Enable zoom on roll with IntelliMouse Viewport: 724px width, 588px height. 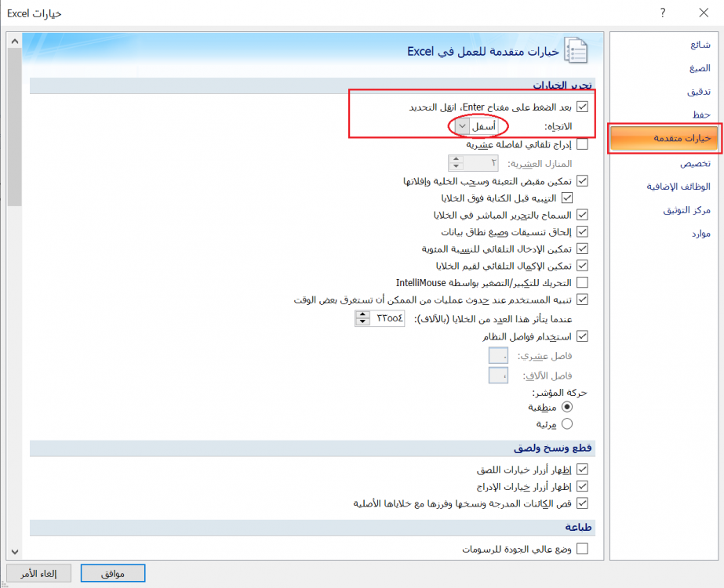582,282
